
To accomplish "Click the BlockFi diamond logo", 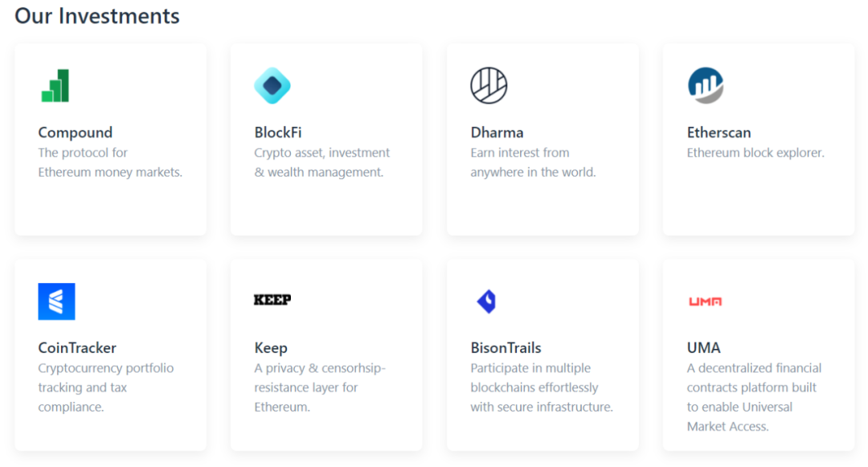I will point(272,86).
